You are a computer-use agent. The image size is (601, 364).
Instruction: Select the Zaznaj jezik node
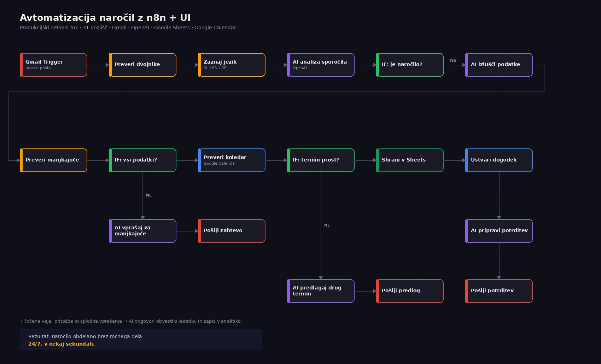[232, 65]
